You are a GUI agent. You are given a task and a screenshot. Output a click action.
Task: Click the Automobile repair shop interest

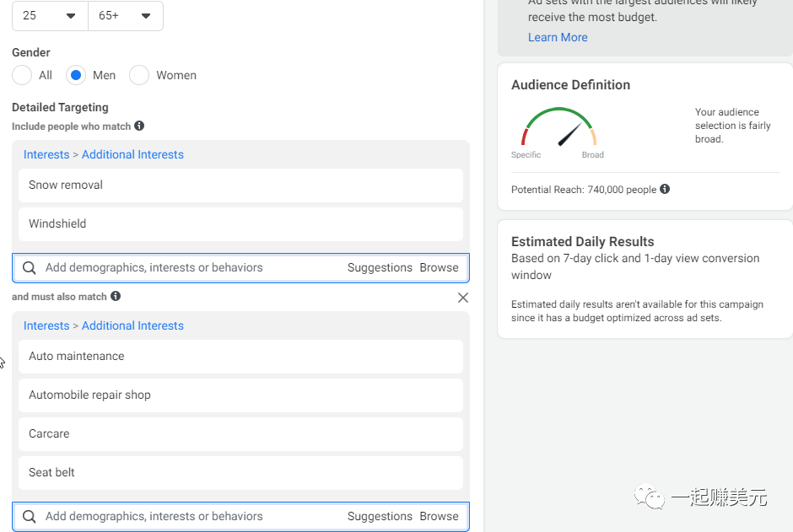240,395
